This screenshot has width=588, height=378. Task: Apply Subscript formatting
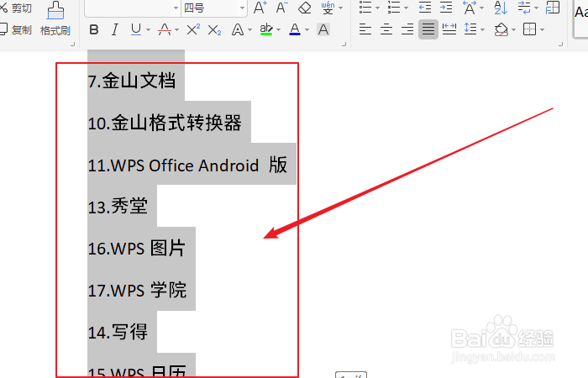click(x=214, y=29)
